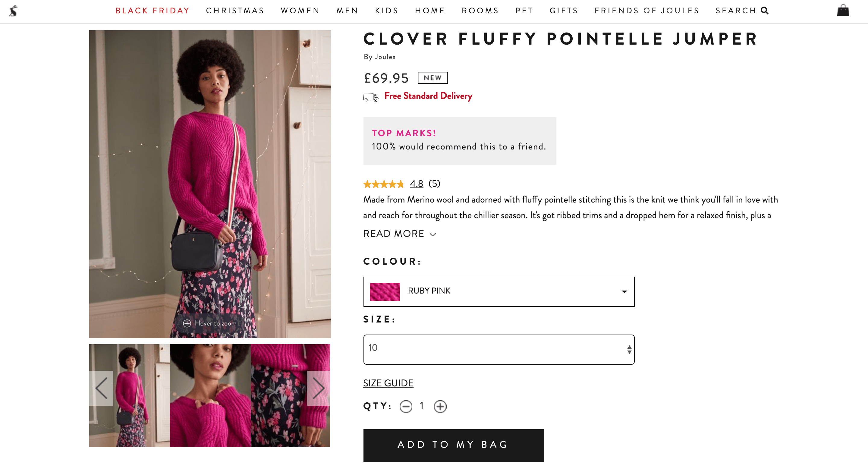Click the Joules hare logo icon
Screen dimensions: 868x475
pos(13,11)
